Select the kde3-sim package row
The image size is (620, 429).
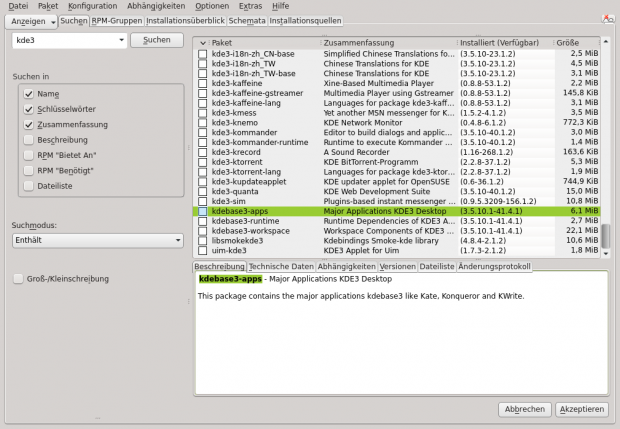click(397, 201)
